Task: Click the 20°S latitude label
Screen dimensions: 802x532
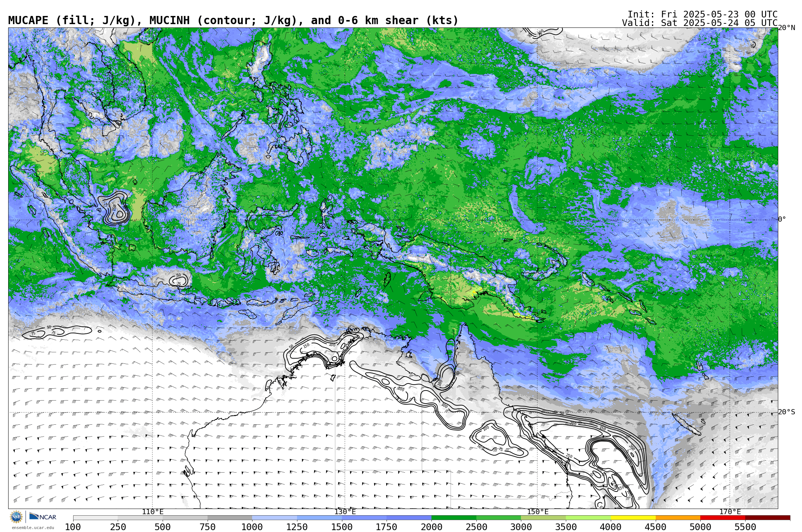Action: pos(786,412)
